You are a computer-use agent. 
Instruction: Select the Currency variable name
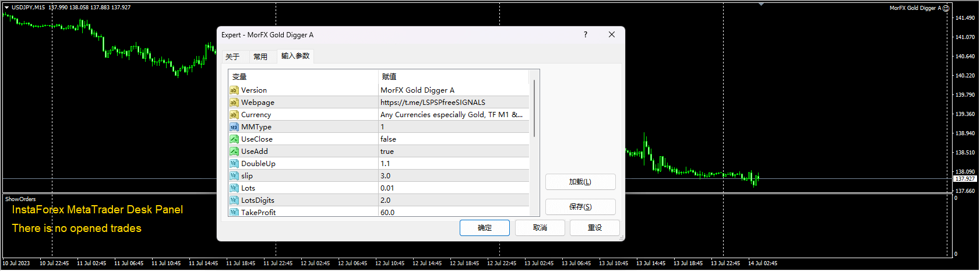pos(256,115)
